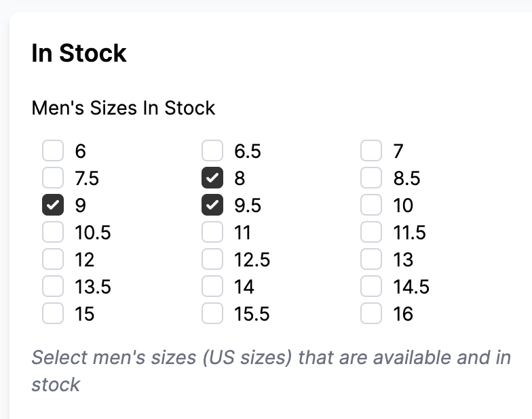Check the size 14 checkbox
The width and height of the screenshot is (532, 419).
pos(212,287)
